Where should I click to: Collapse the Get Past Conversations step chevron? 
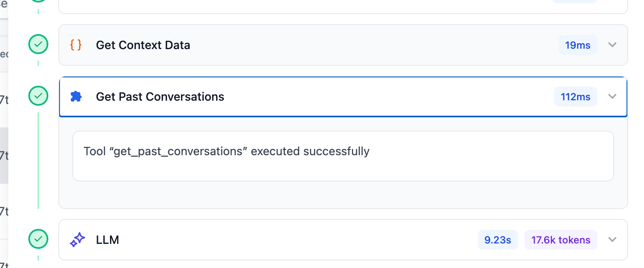coord(612,97)
